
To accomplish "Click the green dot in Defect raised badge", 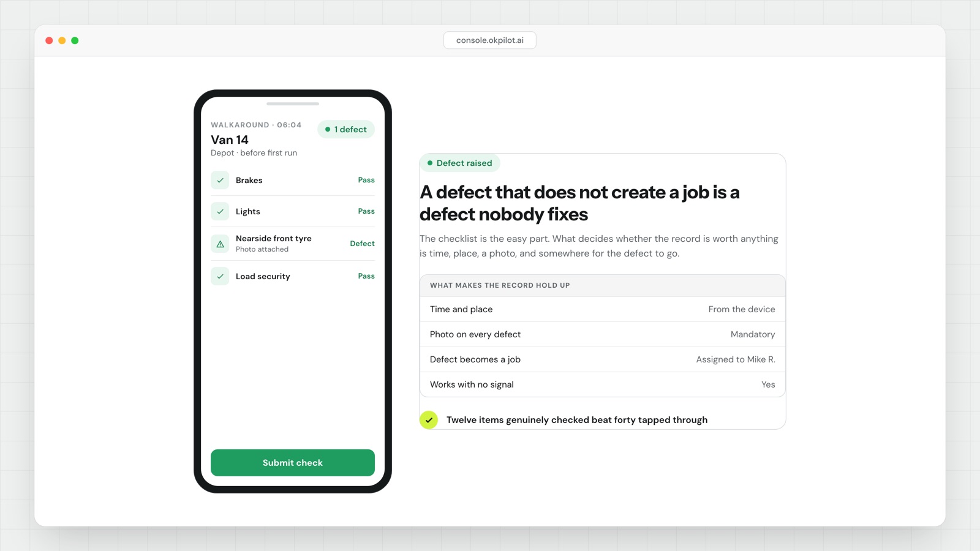I will (x=430, y=163).
